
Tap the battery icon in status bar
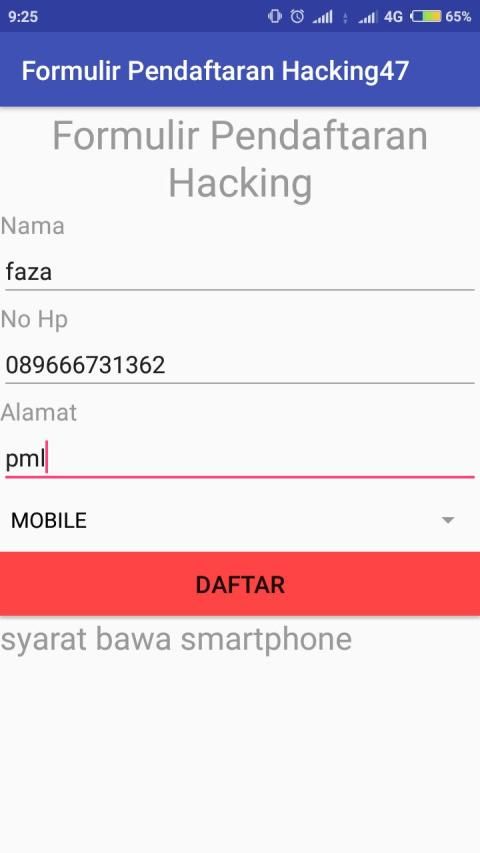[x=426, y=16]
